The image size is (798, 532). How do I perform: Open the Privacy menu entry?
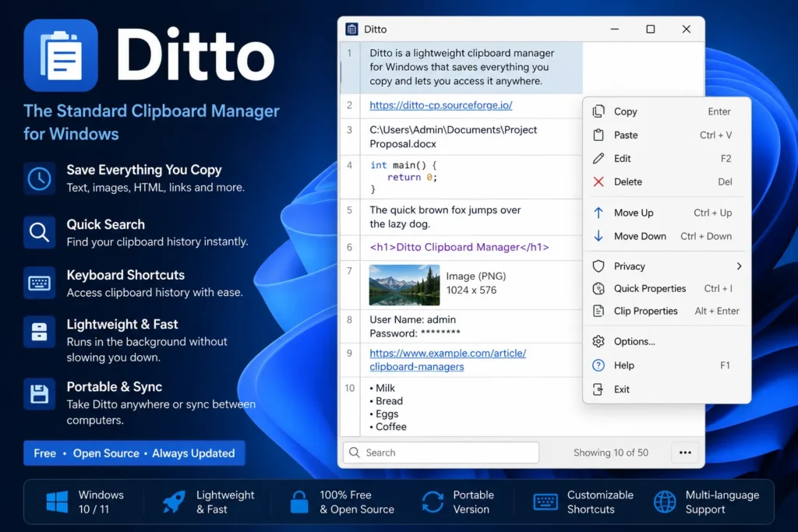(667, 266)
